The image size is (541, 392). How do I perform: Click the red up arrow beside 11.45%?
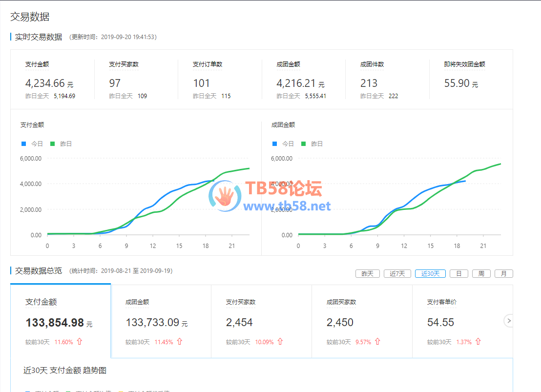coord(180,342)
